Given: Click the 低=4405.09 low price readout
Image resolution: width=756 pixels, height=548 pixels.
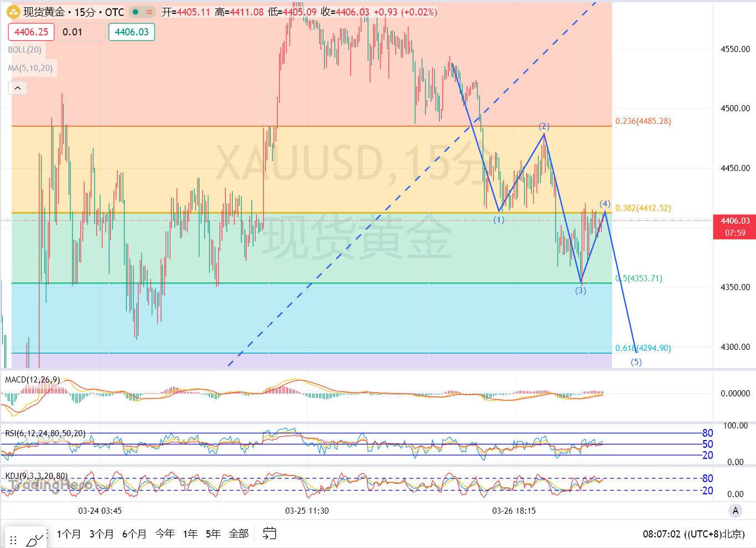Looking at the screenshot, I should click(292, 12).
